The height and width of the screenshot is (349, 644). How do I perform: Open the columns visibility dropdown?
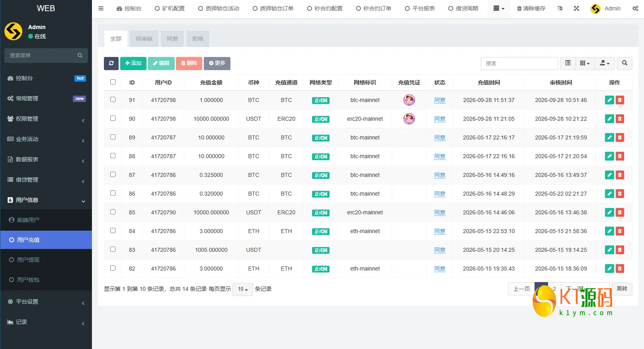pyautogui.click(x=585, y=63)
